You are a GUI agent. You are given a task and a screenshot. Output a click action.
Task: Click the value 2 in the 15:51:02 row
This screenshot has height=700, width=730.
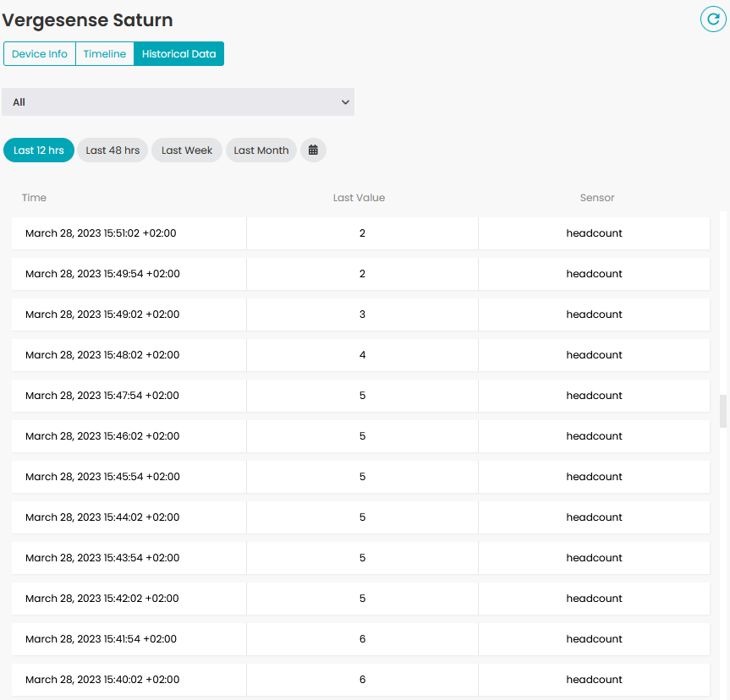click(362, 232)
